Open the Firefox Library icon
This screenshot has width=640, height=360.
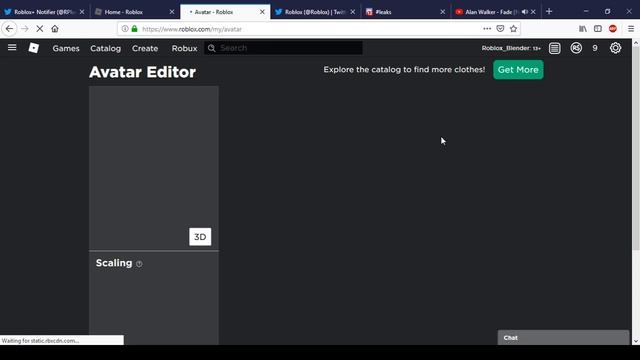pos(582,29)
